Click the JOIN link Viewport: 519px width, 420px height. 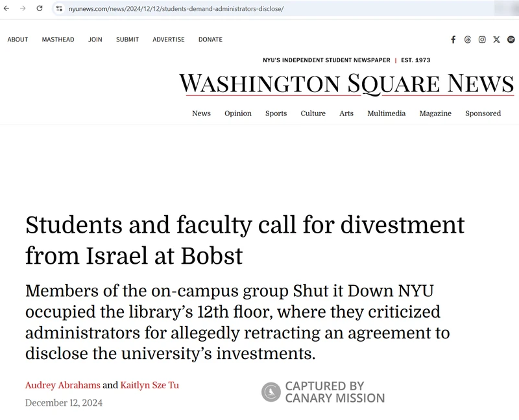click(95, 40)
